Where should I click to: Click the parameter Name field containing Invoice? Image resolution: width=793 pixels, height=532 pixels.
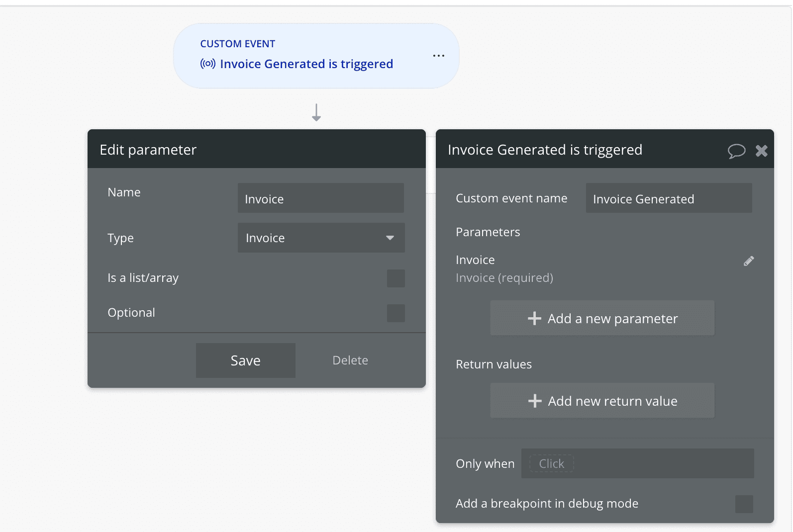[320, 198]
